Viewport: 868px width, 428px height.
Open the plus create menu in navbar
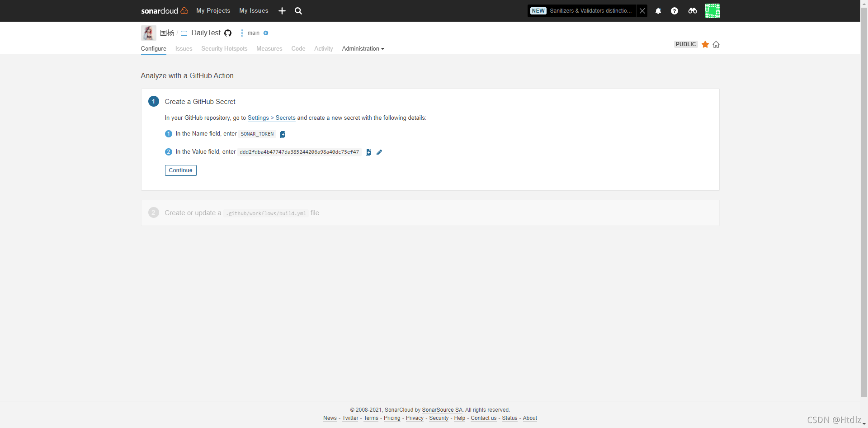(282, 10)
